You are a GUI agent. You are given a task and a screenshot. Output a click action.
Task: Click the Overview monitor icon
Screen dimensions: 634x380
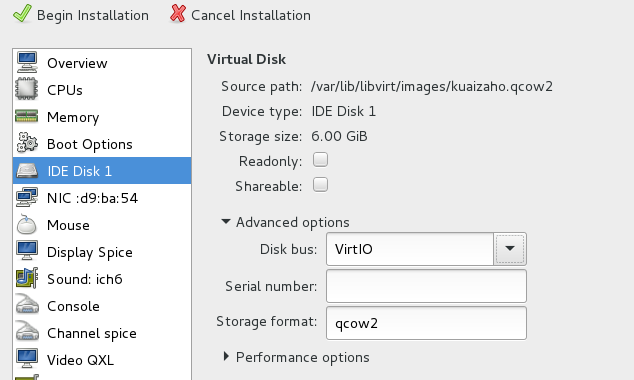pyautogui.click(x=27, y=62)
